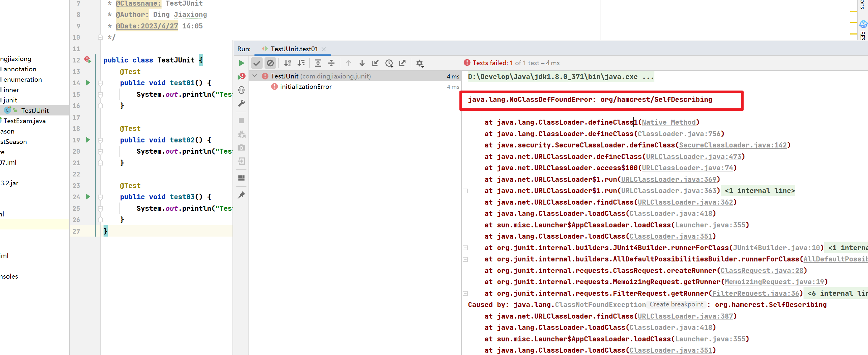Collapse all test nodes

point(331,63)
